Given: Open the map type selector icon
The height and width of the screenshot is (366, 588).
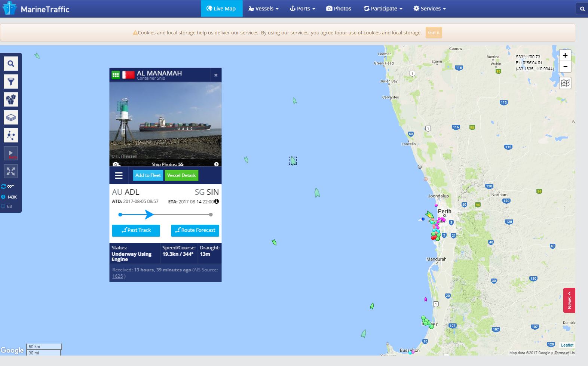Looking at the screenshot, I should (x=565, y=83).
